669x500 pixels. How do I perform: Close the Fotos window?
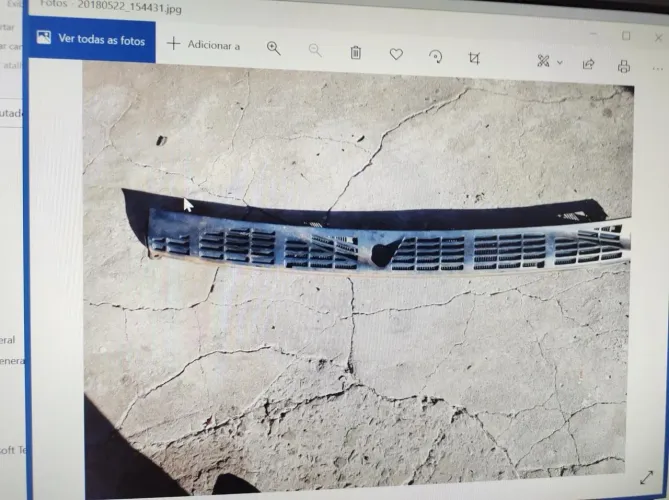659,38
